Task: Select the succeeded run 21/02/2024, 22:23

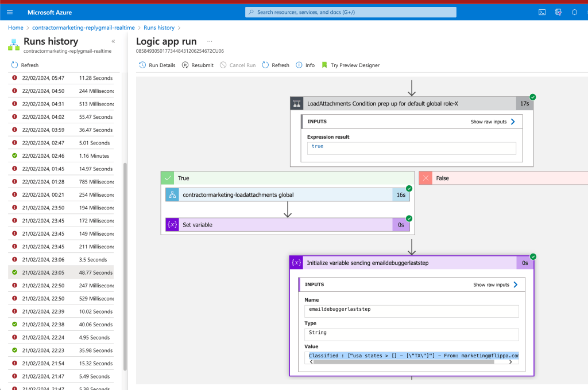Action: [61, 350]
